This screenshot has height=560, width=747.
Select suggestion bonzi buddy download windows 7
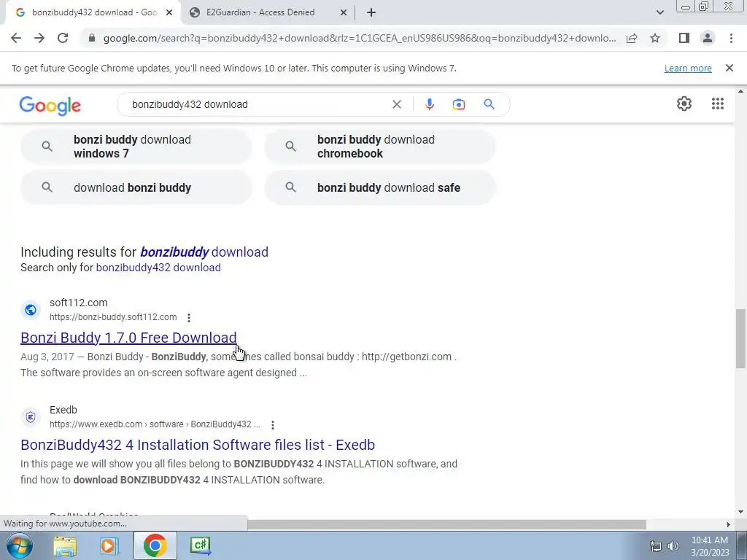coord(136,146)
